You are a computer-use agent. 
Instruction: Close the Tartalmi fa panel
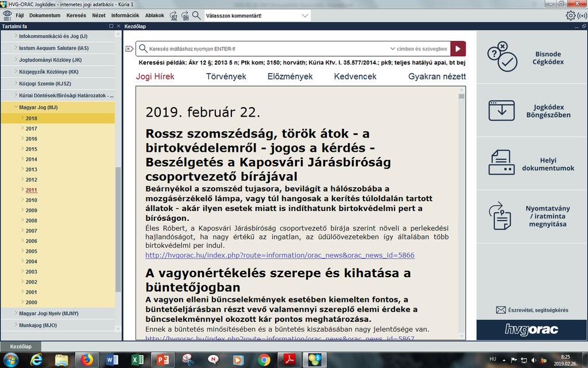118,26
